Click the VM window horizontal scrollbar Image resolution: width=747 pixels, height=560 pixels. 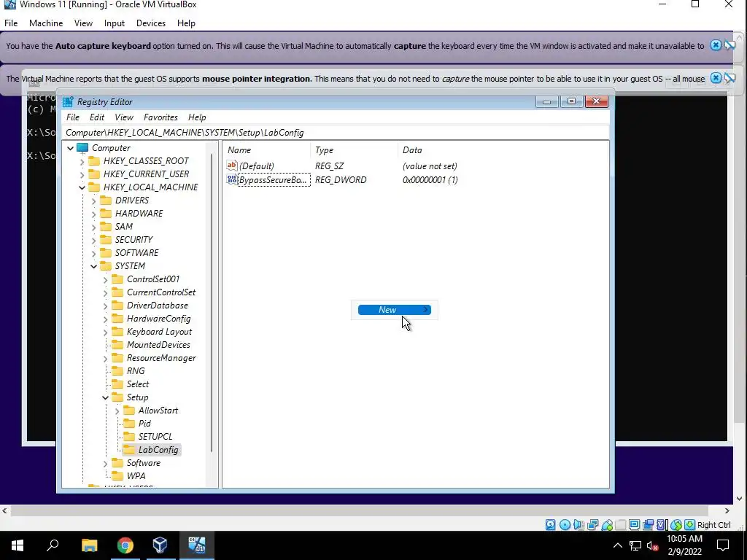360,510
